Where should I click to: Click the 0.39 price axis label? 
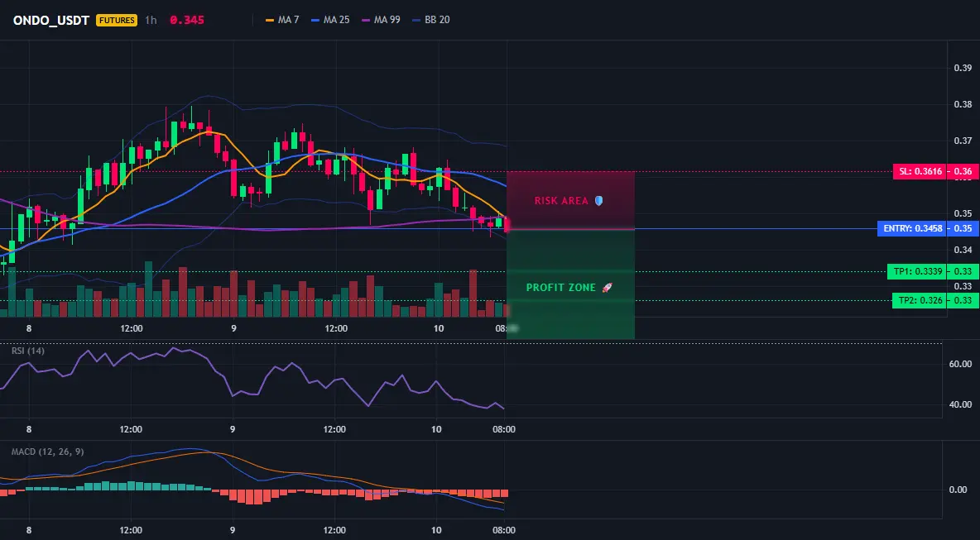pos(963,68)
